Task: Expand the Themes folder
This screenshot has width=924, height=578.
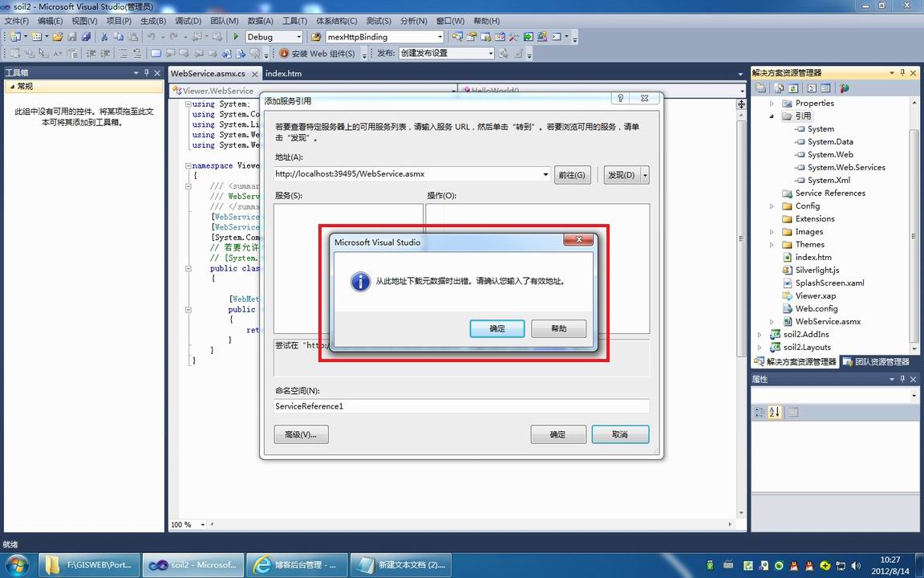Action: pyautogui.click(x=772, y=244)
